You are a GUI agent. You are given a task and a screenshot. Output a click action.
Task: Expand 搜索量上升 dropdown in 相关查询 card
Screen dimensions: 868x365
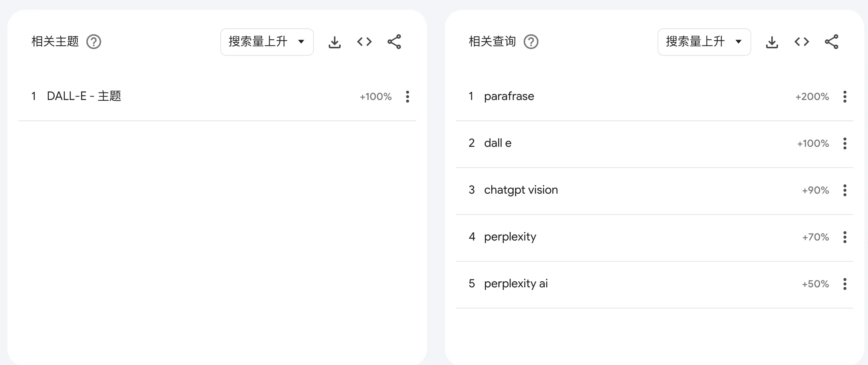pos(704,42)
